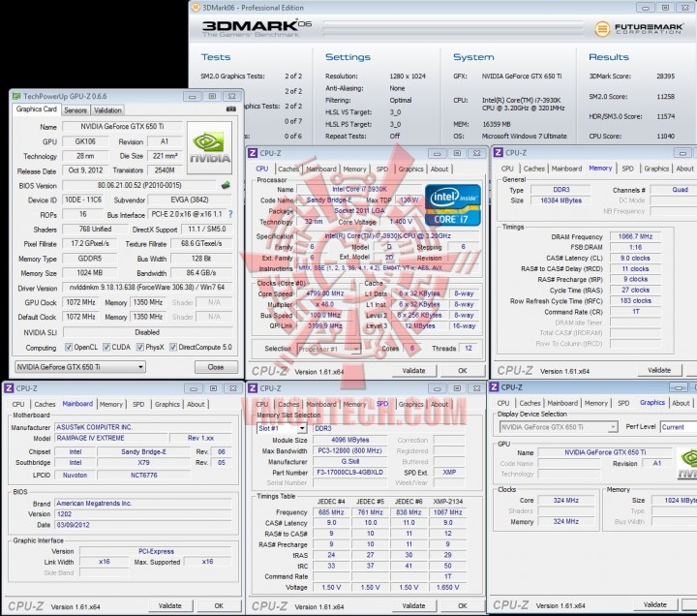Image resolution: width=697 pixels, height=616 pixels.
Task: Click the BIOS Version field 80.06.21.00.52
Action: point(139,185)
